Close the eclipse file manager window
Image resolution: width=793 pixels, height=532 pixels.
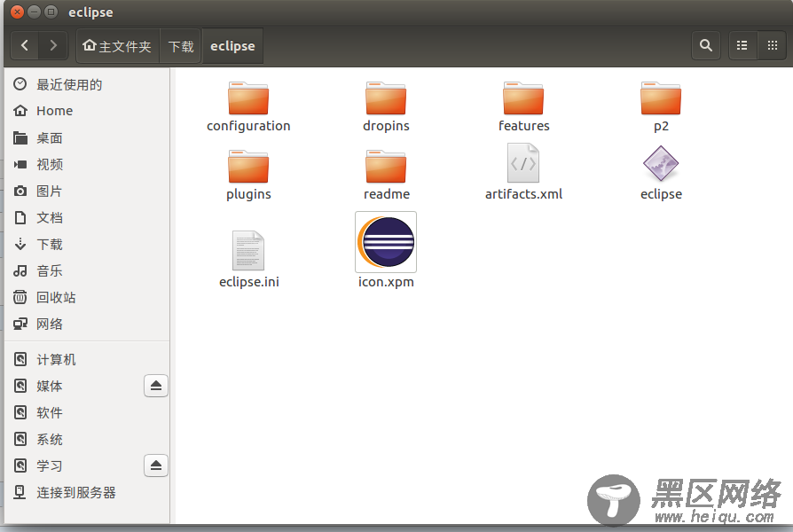point(17,12)
